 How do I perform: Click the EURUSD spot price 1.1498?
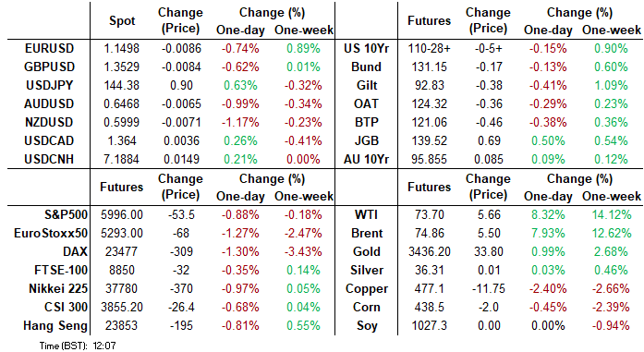point(122,48)
